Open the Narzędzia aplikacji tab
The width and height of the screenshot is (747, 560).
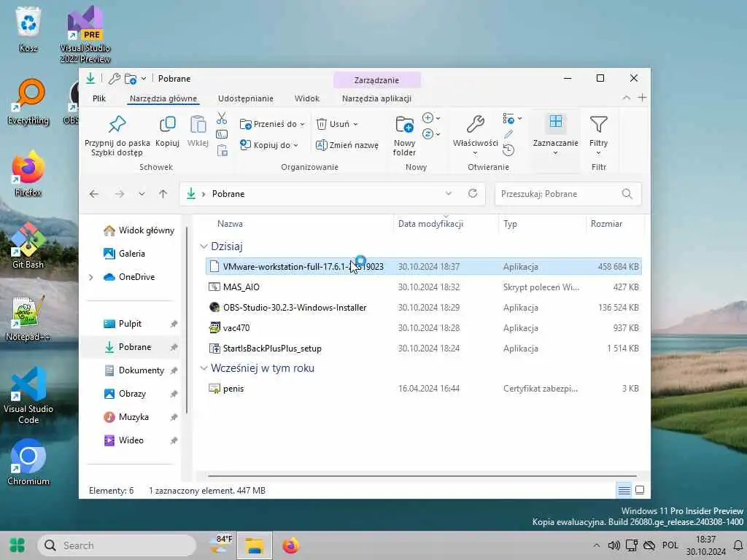tap(376, 98)
